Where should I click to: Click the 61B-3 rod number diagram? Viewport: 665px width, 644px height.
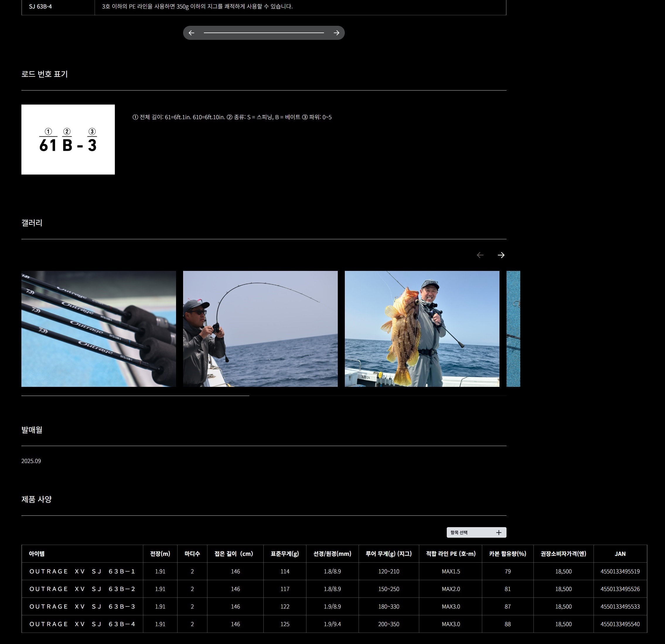pos(68,139)
